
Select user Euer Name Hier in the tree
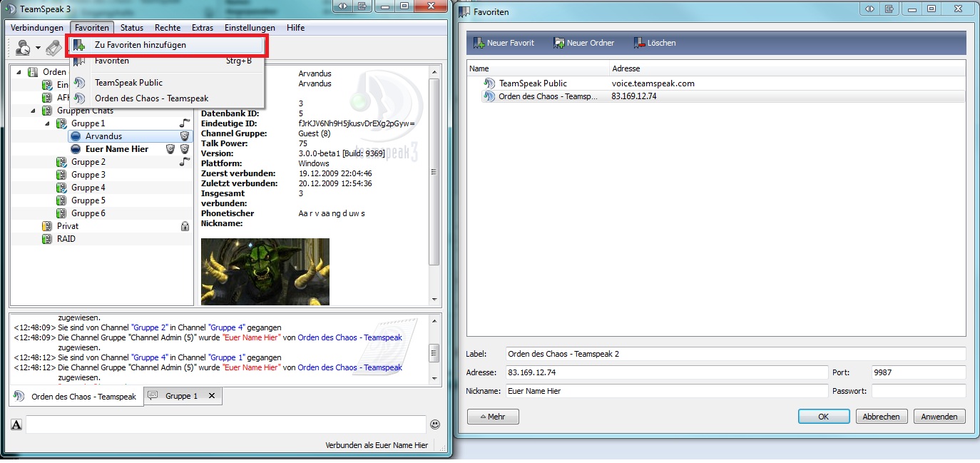point(117,149)
